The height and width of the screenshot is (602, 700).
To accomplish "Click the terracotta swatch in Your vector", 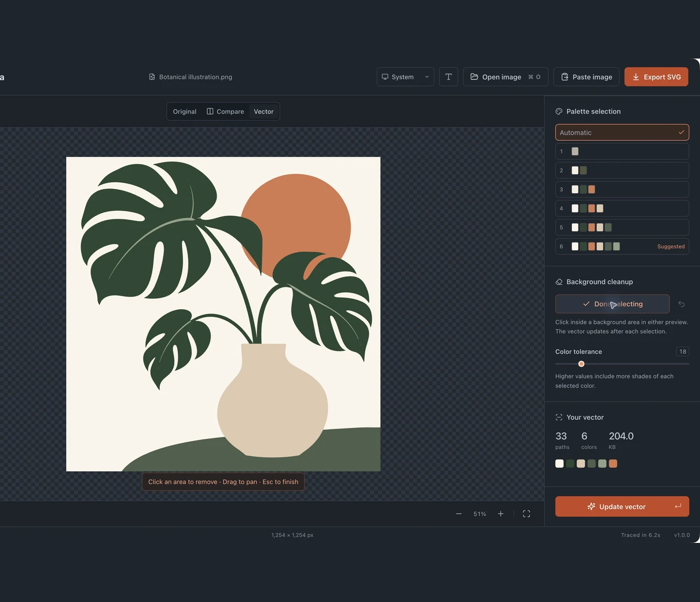I will pos(613,464).
